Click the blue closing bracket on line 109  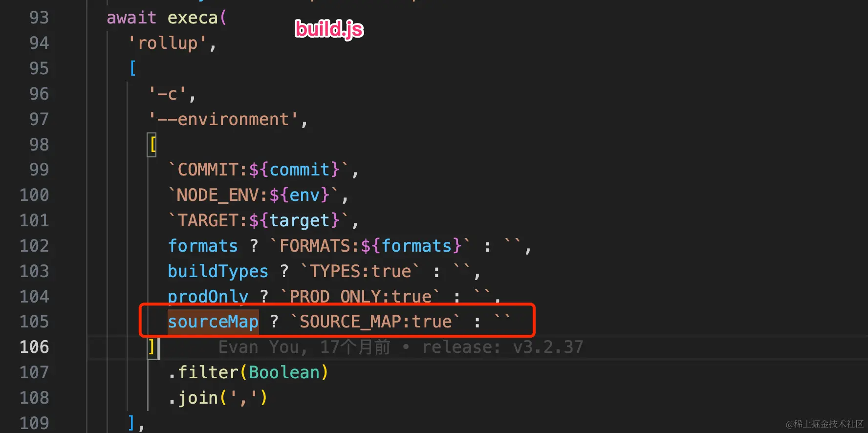point(131,423)
